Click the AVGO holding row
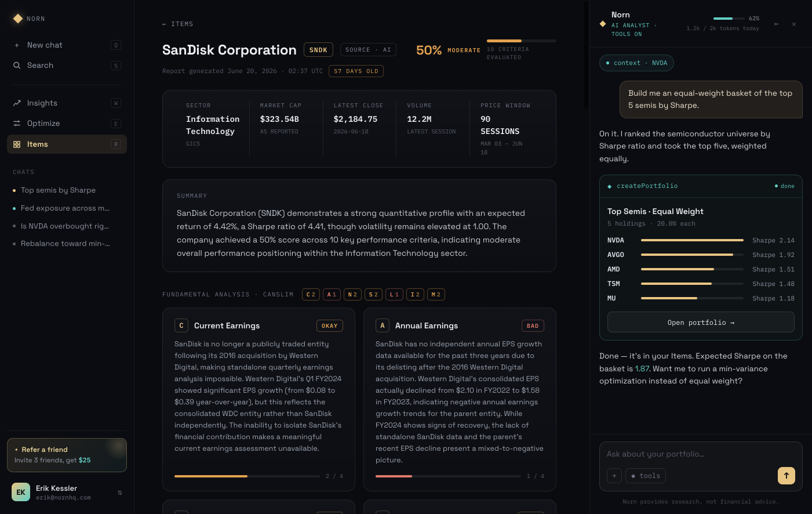812x514 pixels. pos(701,255)
